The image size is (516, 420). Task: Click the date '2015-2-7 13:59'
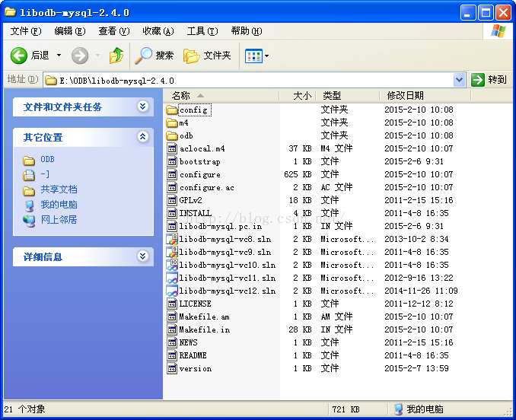[416, 368]
